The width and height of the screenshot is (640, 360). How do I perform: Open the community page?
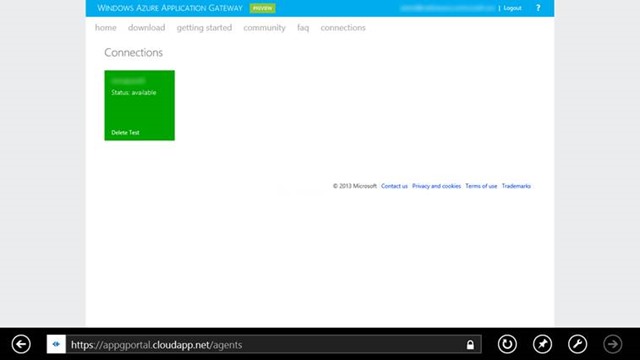(x=264, y=28)
